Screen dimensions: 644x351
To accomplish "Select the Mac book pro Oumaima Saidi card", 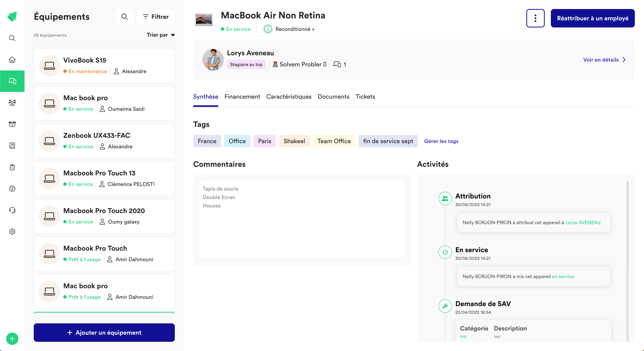I will 104,103.
